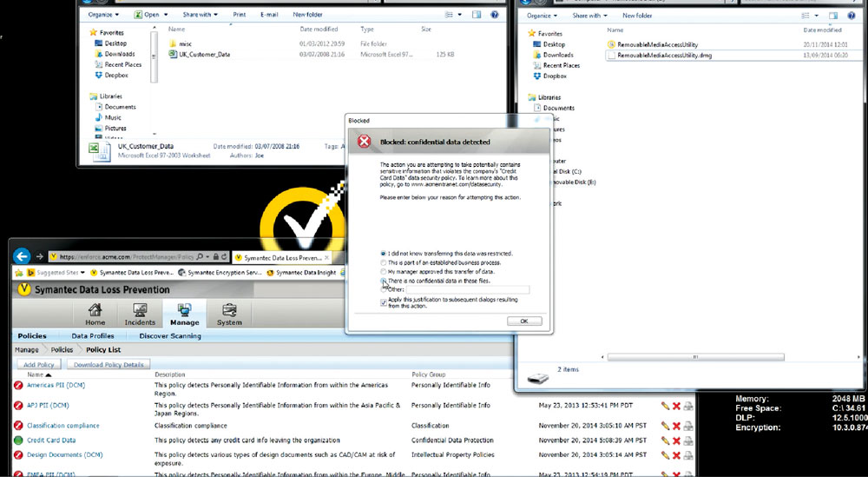Screen dimensions: 868x477
Task: Click Download Policy Details button
Action: point(108,365)
